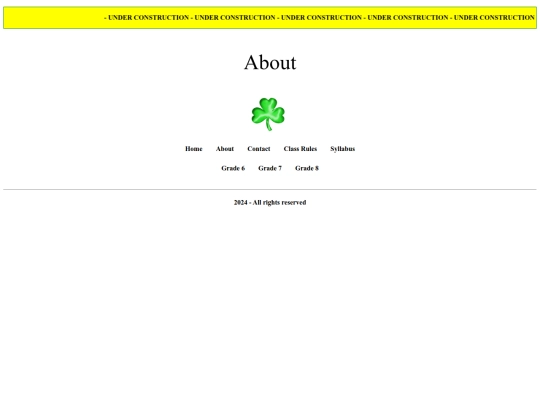Open the Home page link

194,149
